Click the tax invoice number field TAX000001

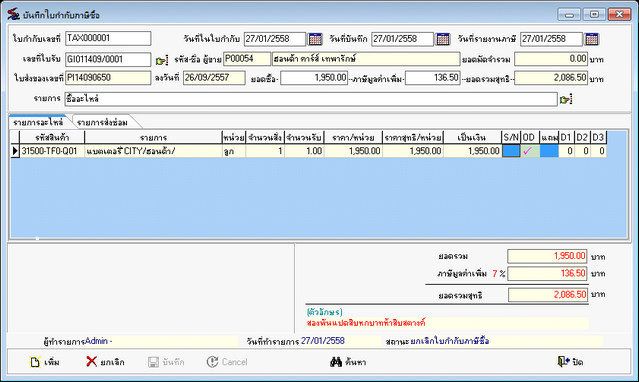(x=108, y=39)
